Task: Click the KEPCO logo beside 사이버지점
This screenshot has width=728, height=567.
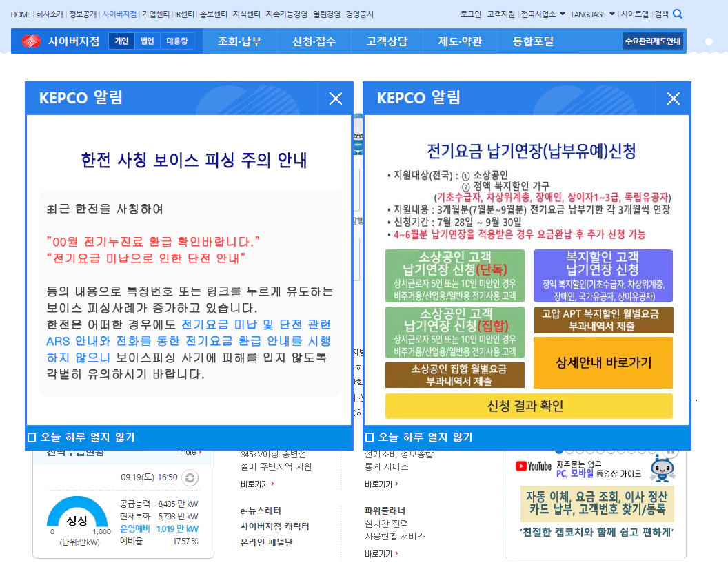Action: coord(31,41)
